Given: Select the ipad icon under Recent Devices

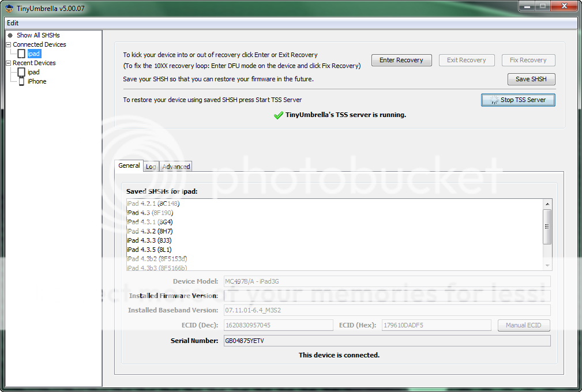Looking at the screenshot, I should tap(21, 72).
